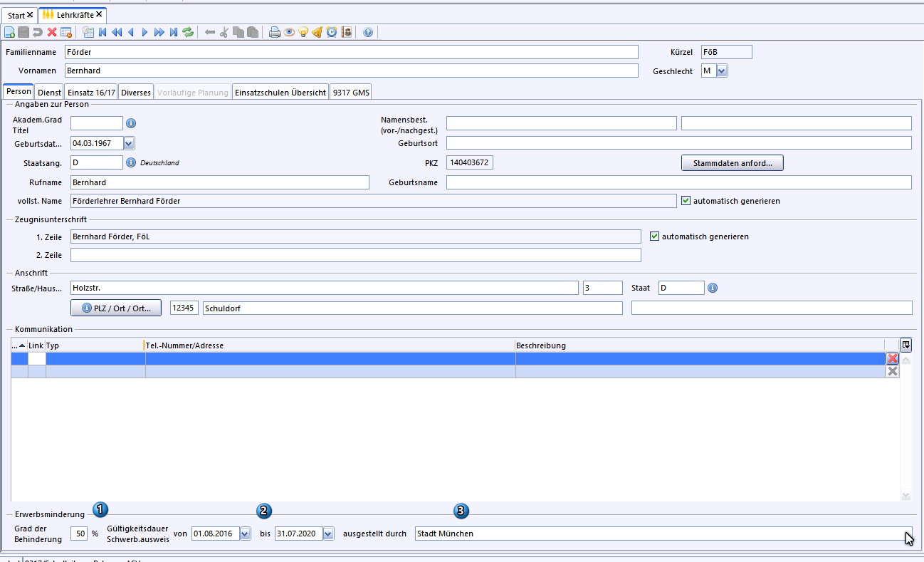Click the ausgestellt durch field Stadt München
Screen dimensions: 924x562
[663, 534]
